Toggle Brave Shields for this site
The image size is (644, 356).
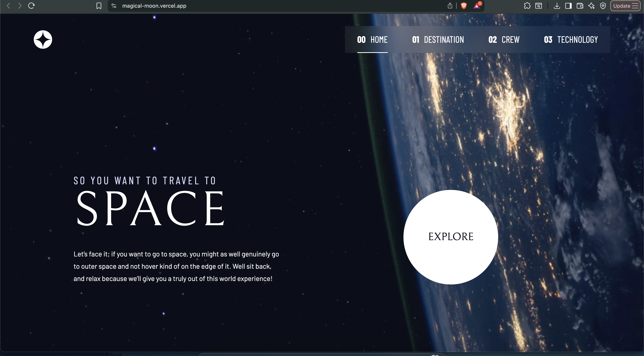click(x=464, y=6)
